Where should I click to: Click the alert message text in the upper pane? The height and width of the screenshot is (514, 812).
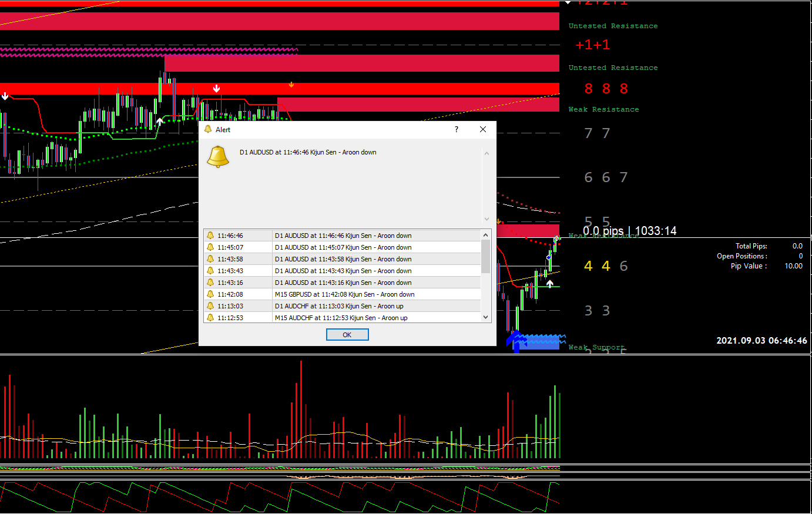pos(308,152)
